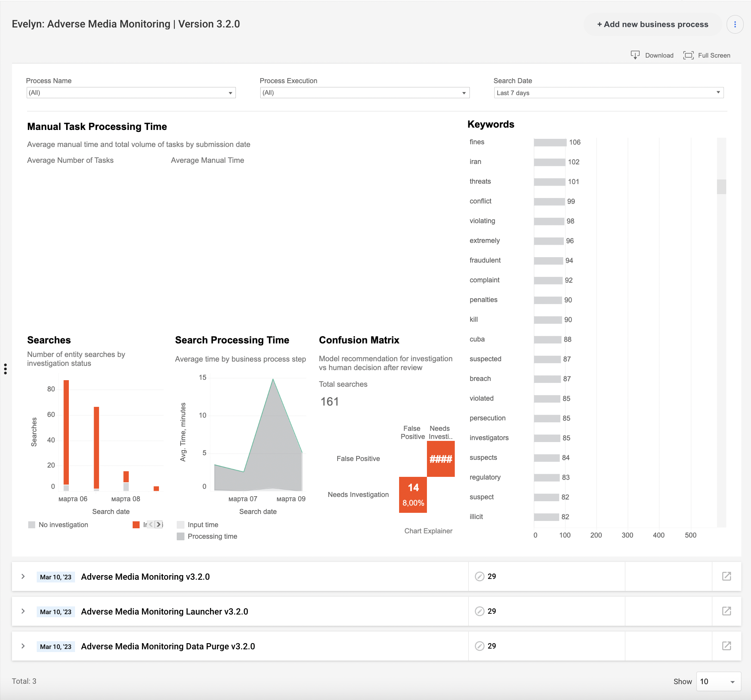Toggle the No investigation legend item

coord(58,525)
